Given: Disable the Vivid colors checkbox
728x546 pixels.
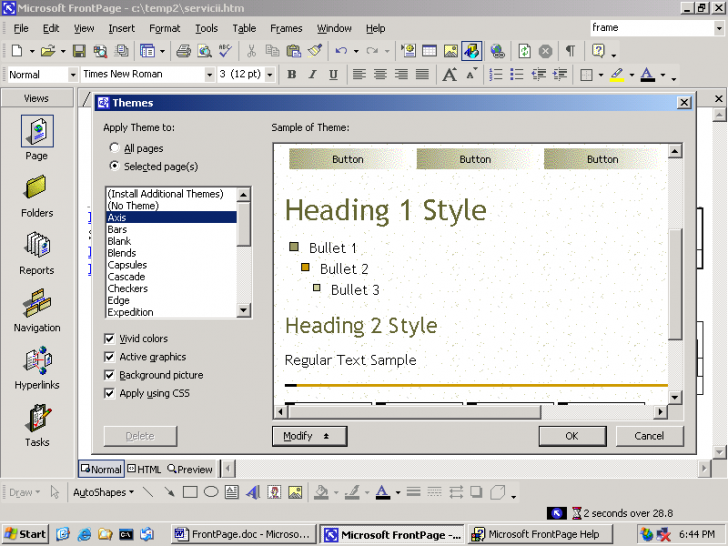Looking at the screenshot, I should tap(110, 339).
